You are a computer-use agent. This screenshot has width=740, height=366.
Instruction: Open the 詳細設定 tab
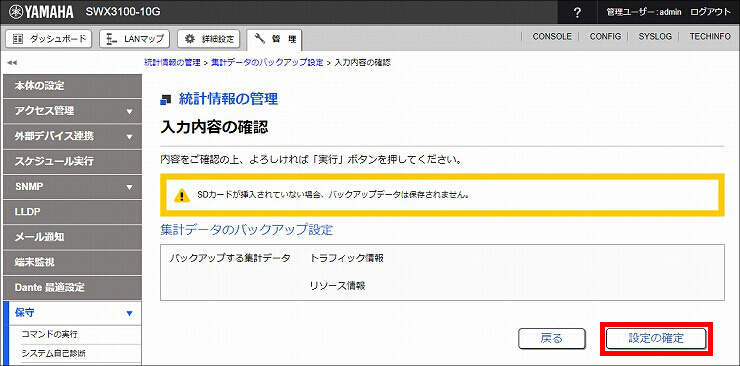tap(209, 39)
